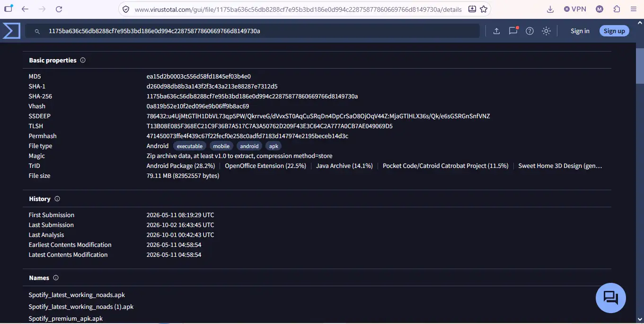This screenshot has height=324, width=644.
Task: Click the apk file type tag
Action: click(x=273, y=146)
